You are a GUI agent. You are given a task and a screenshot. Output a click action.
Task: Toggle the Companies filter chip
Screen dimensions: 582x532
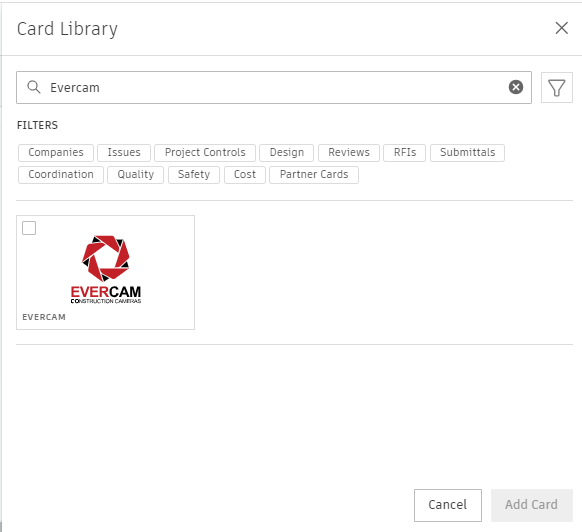pos(56,153)
